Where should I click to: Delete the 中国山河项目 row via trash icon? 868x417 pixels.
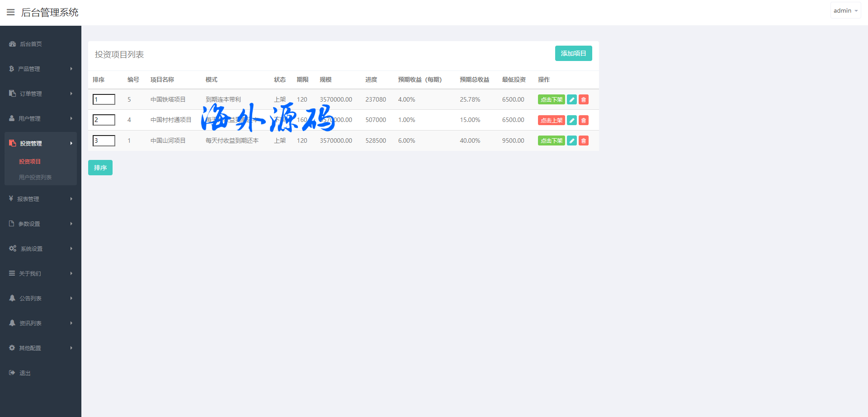(584, 141)
